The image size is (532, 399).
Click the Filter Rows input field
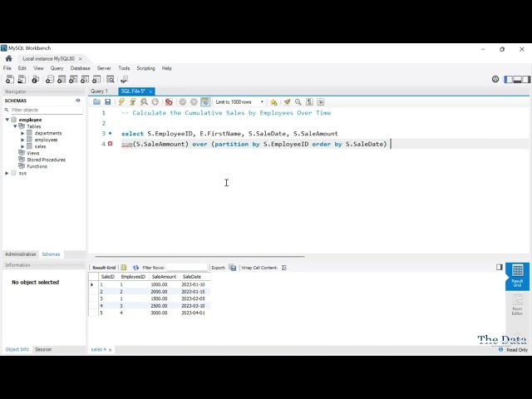pyautogui.click(x=186, y=268)
